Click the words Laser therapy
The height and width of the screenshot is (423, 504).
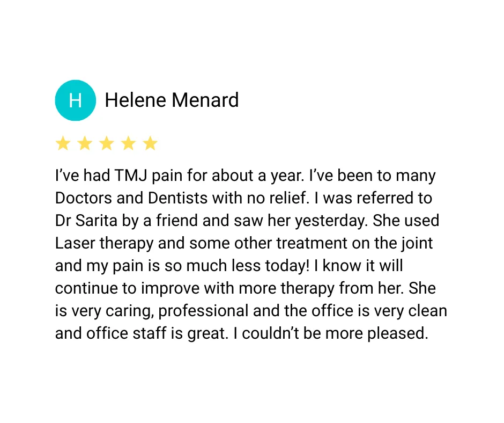tap(104, 244)
